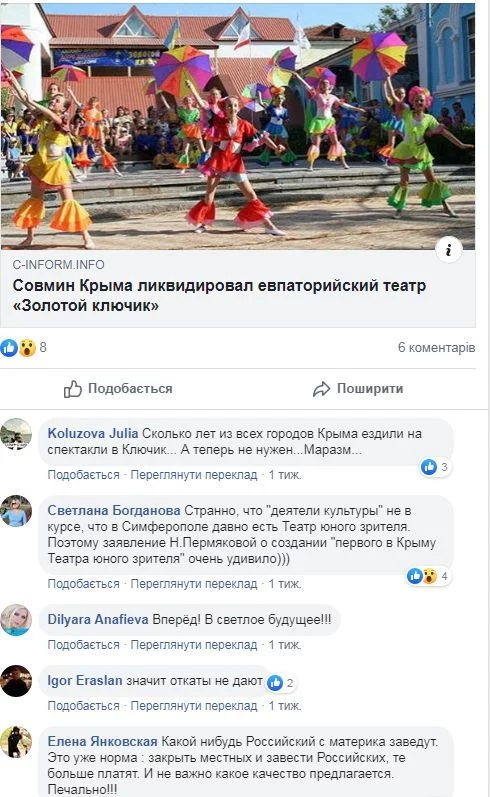490x797 pixels.
Task: View the 2 likes on Igor Eraslan's comment
Action: pyautogui.click(x=281, y=683)
